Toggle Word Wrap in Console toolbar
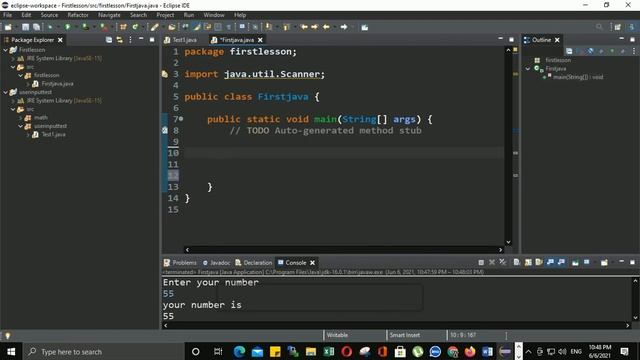This screenshot has height=360, width=640. click(539, 262)
